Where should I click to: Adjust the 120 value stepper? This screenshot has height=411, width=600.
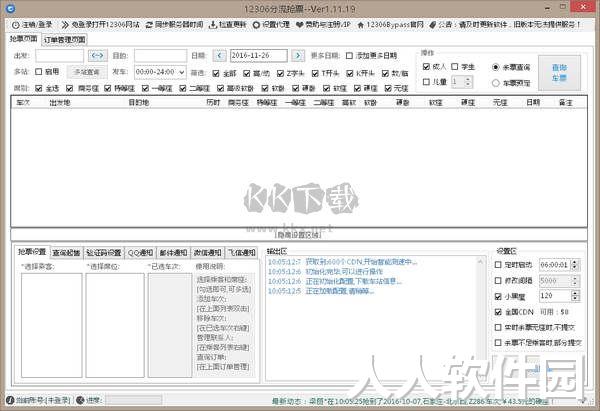(575, 296)
